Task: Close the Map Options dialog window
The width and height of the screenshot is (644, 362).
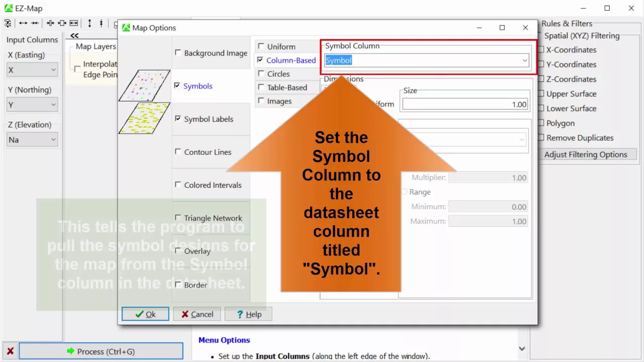Action: click(525, 28)
